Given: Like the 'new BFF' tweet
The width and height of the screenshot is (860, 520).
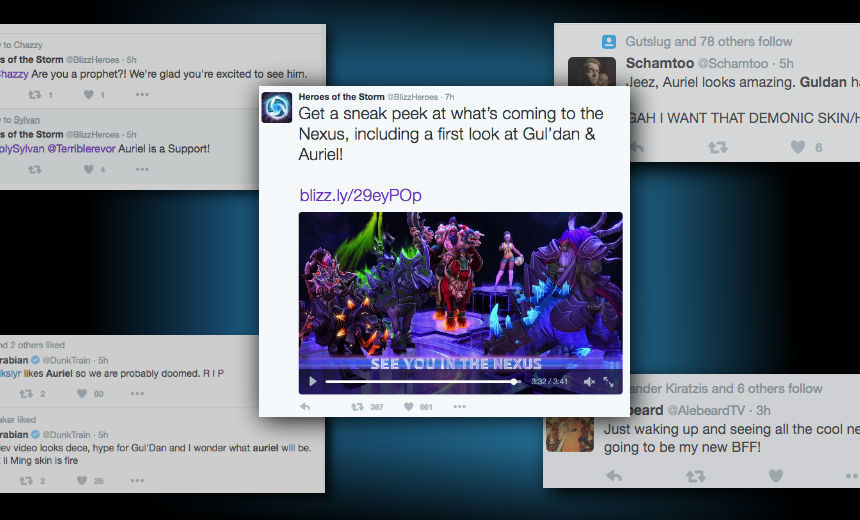Looking at the screenshot, I should pyautogui.click(x=776, y=476).
